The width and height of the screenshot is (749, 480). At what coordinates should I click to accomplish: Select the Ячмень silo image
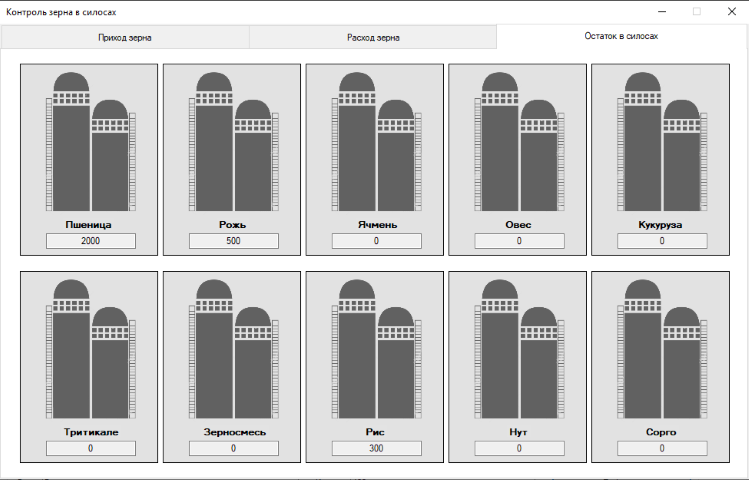[376, 142]
